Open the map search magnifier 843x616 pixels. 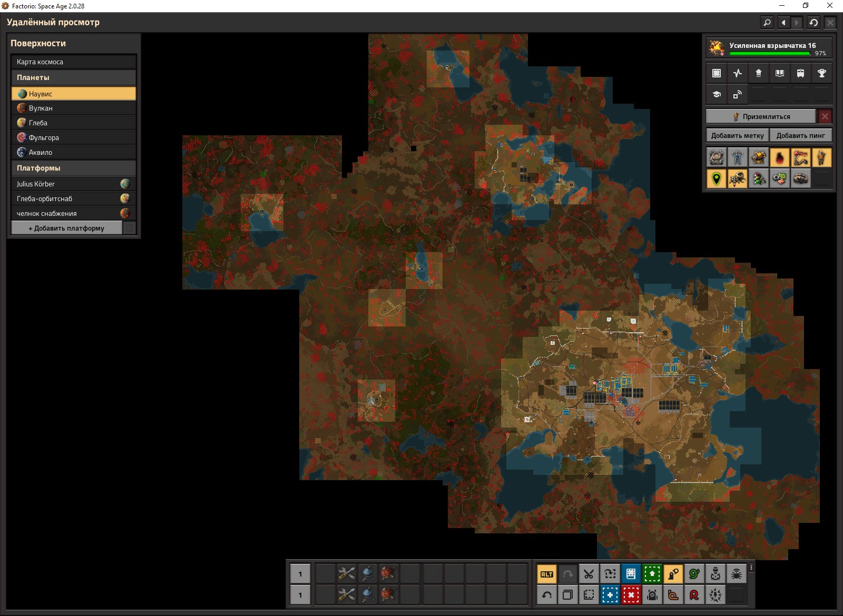767,23
